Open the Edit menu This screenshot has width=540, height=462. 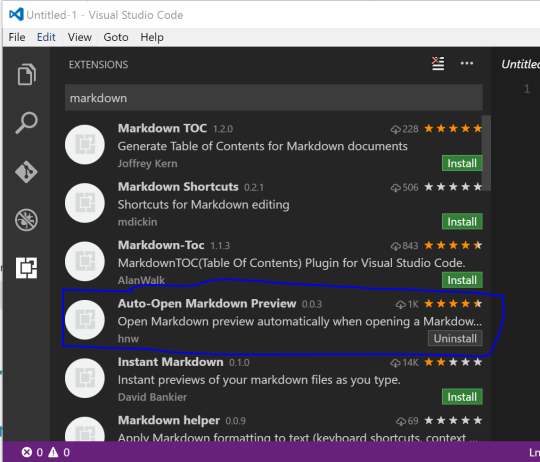[46, 37]
